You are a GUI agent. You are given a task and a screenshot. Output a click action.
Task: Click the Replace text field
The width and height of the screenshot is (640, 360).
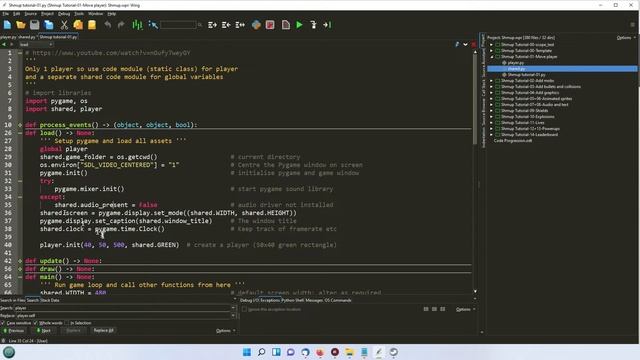pos(124,316)
